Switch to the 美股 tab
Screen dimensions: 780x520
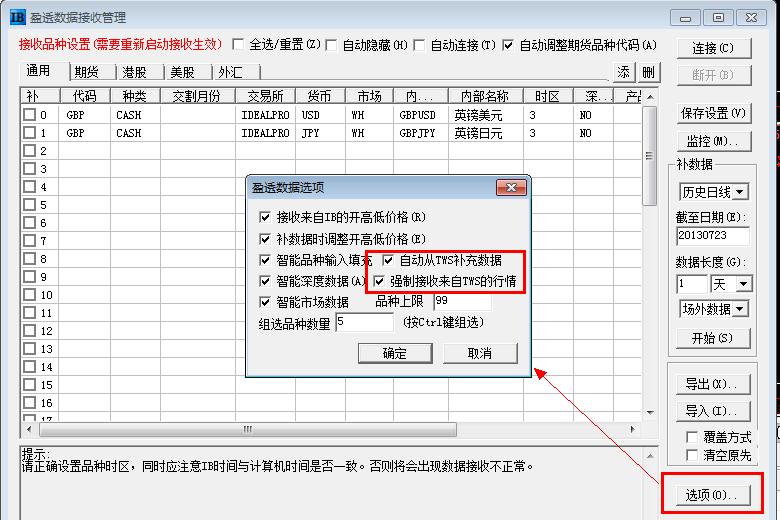click(x=189, y=73)
